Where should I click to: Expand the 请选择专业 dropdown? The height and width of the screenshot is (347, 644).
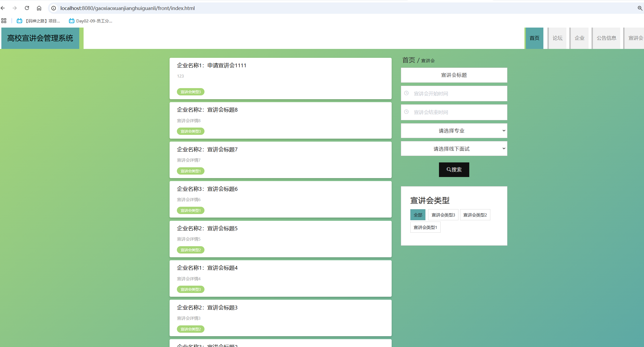coord(454,131)
